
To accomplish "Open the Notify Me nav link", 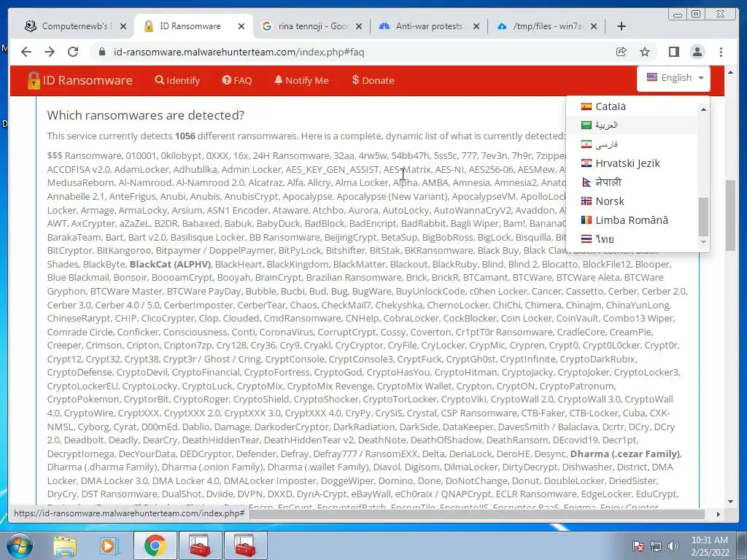I will [x=301, y=80].
